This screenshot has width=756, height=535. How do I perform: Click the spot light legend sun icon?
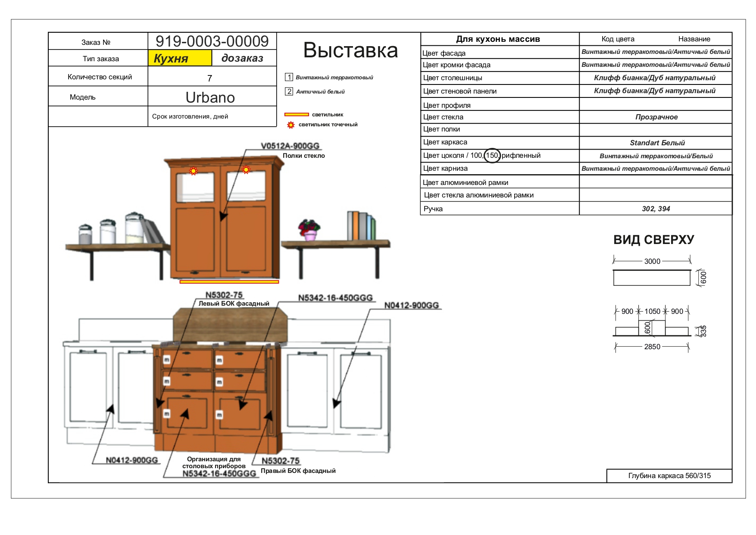(291, 125)
